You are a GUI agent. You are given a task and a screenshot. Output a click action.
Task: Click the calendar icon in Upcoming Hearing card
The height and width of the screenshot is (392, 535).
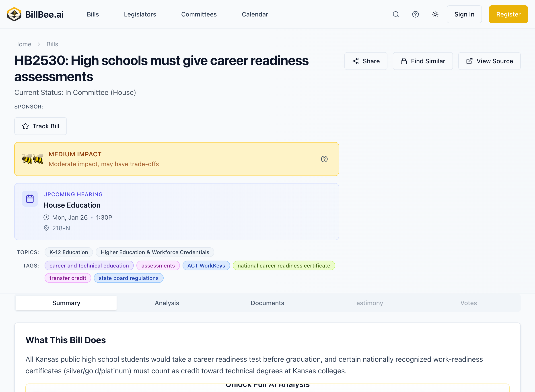(x=30, y=199)
